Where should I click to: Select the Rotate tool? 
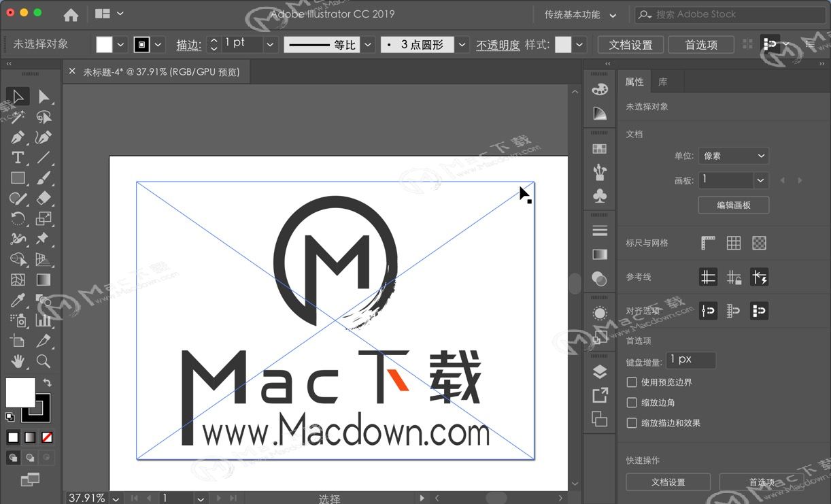click(18, 219)
